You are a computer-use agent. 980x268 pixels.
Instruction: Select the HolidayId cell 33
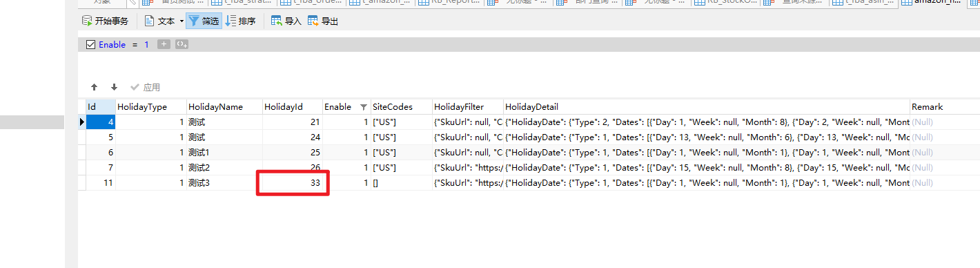[x=293, y=182]
